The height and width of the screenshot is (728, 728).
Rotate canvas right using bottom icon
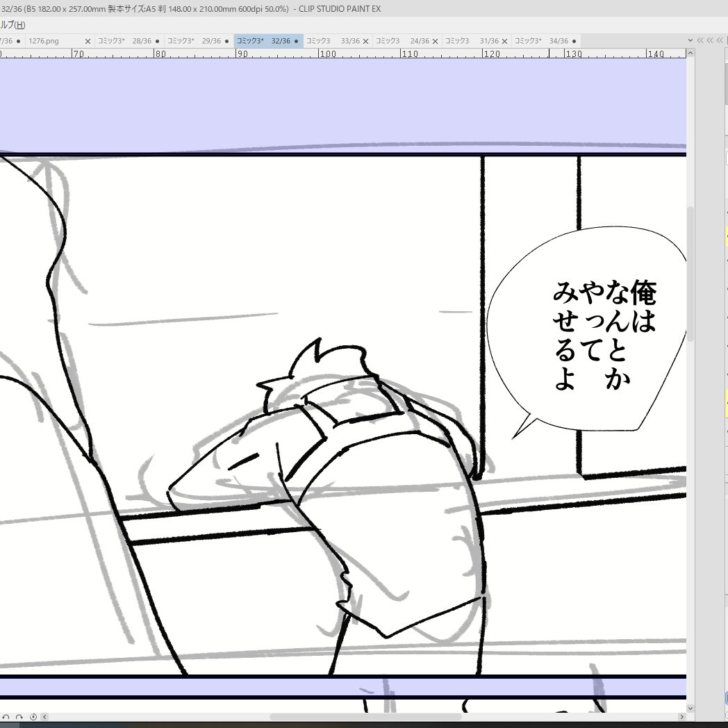19,717
